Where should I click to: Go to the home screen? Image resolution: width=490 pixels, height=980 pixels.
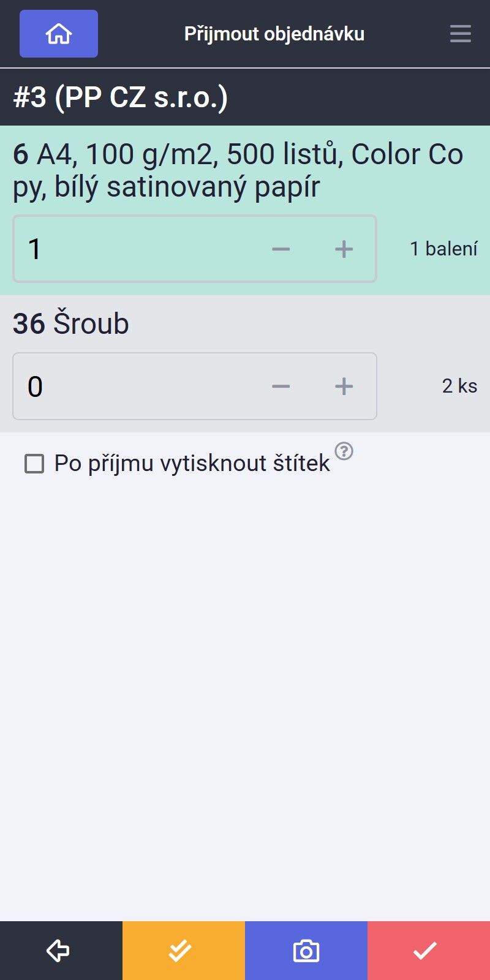[59, 34]
